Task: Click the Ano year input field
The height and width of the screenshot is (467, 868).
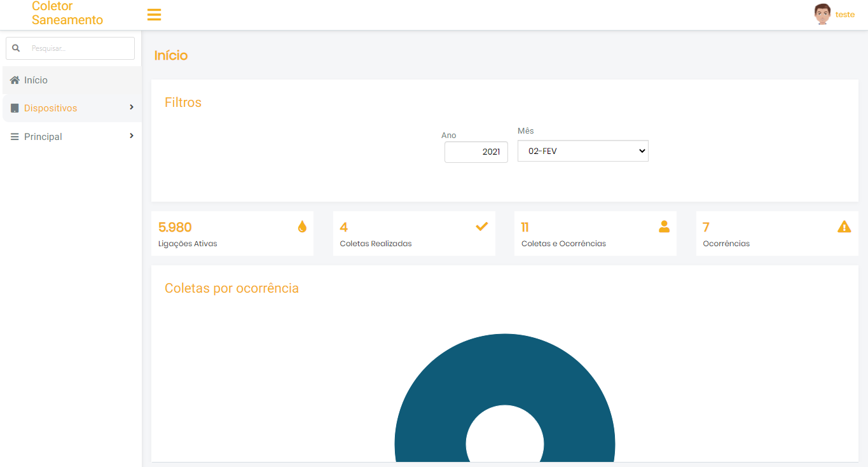Action: tap(476, 152)
